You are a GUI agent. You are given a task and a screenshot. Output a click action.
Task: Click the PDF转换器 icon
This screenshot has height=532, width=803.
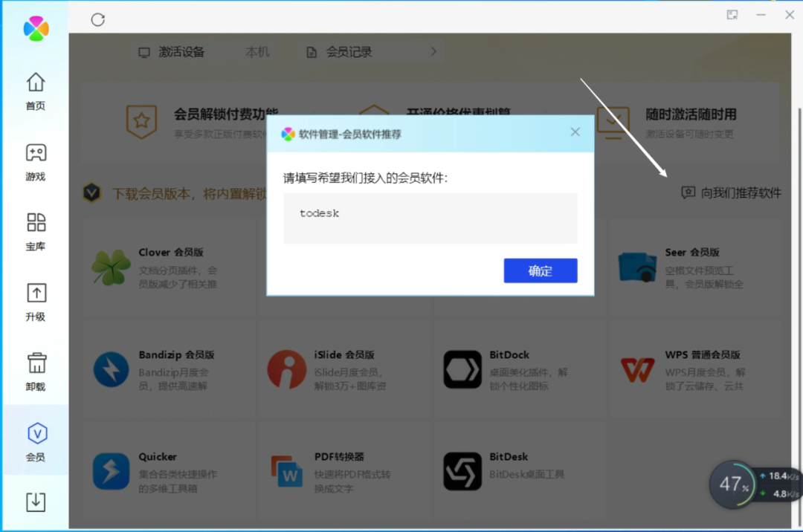(x=287, y=471)
